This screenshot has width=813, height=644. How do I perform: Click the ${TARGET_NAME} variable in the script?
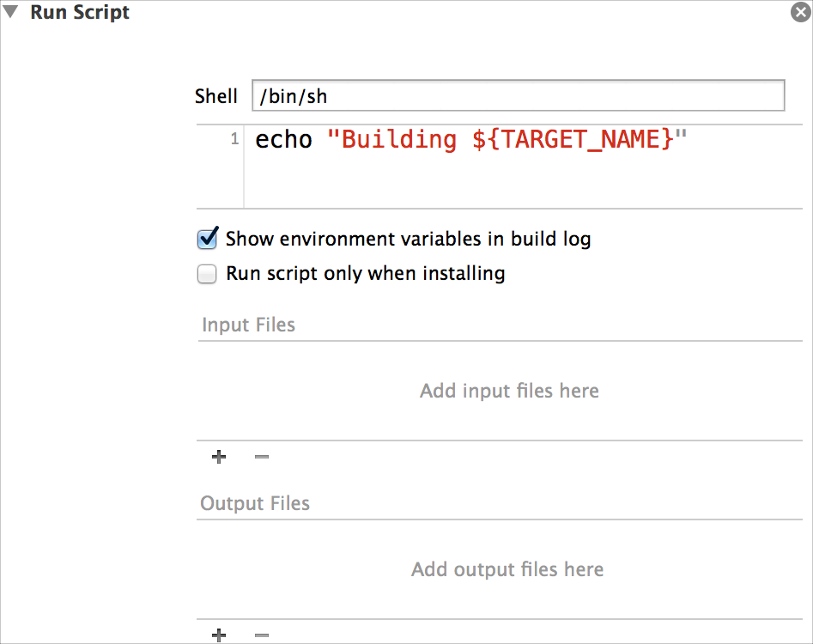pyautogui.click(x=573, y=139)
